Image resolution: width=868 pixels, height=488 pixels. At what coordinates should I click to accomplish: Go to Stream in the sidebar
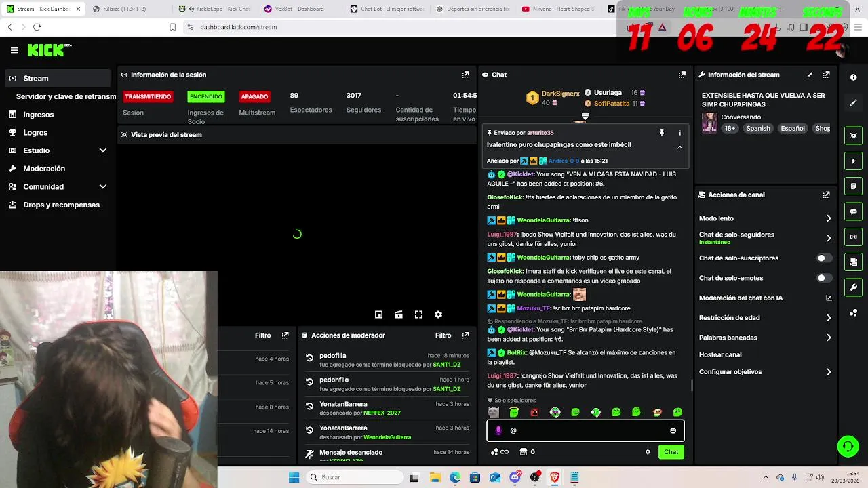click(58, 78)
